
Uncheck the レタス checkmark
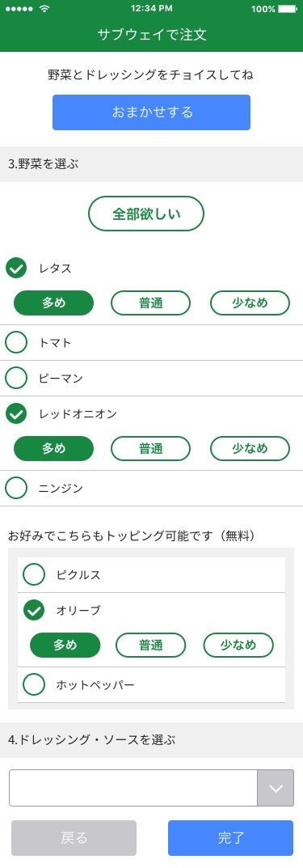16,269
